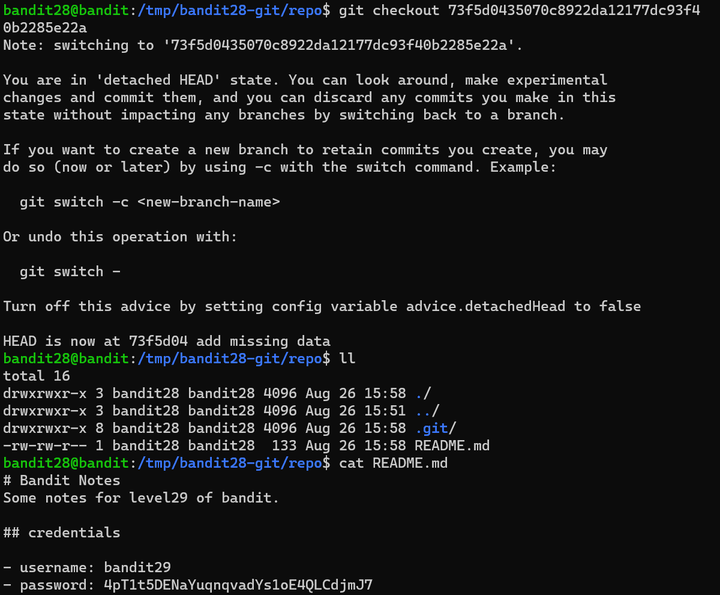Click the git switch -c example line

point(150,202)
